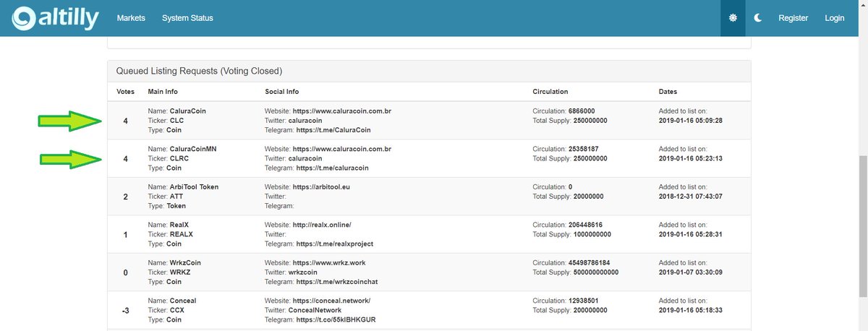Screen dimensions: 868x331
Task: Click vote count 1 for RealX
Action: [126, 234]
